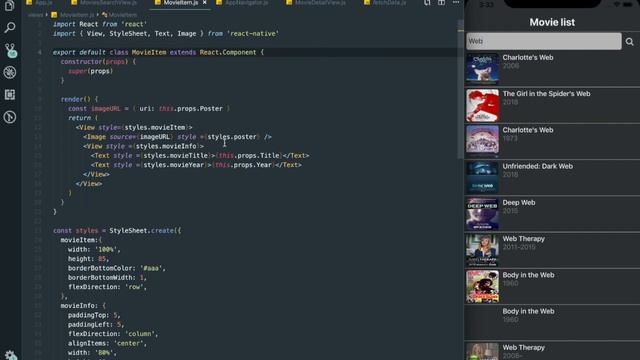Image resolution: width=640 pixels, height=360 pixels.
Task: Open the Deep Web poster
Action: pyautogui.click(x=482, y=214)
